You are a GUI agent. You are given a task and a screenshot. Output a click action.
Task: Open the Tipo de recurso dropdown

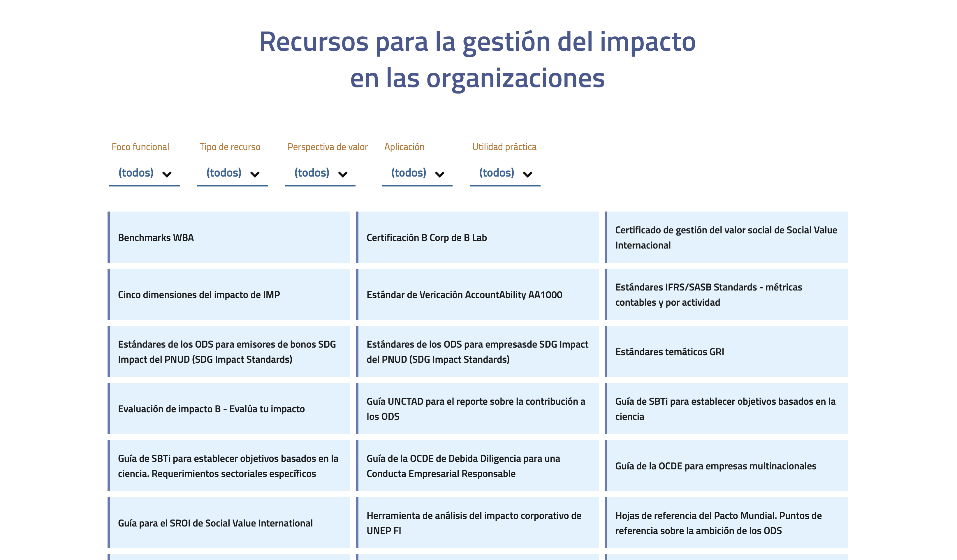(x=233, y=173)
